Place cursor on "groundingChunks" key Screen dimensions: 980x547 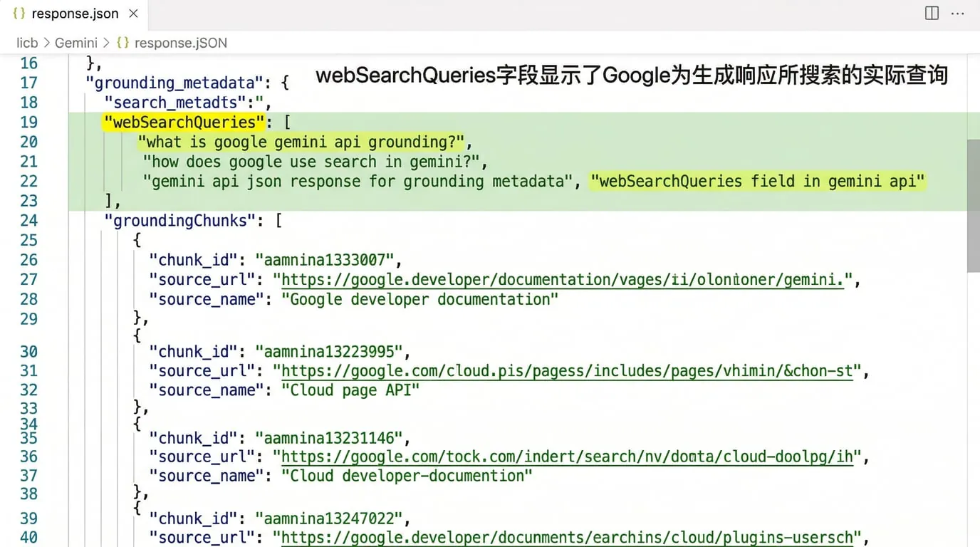[179, 221]
